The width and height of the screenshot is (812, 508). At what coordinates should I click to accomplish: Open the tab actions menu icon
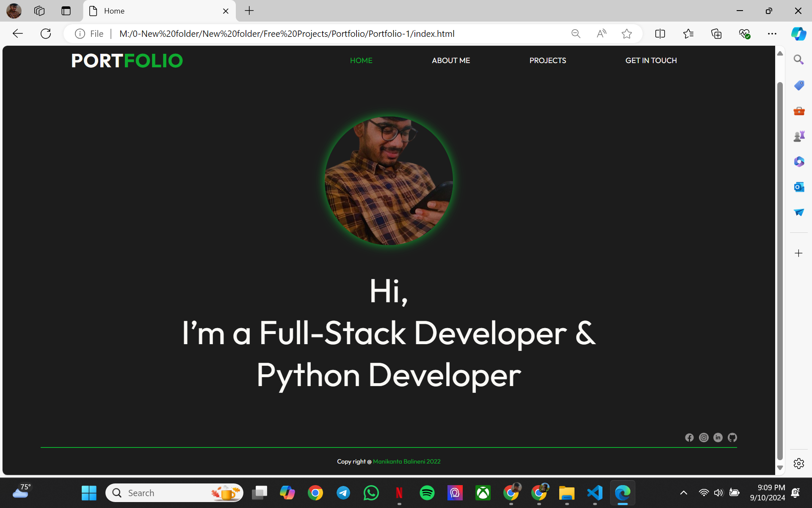[66, 11]
